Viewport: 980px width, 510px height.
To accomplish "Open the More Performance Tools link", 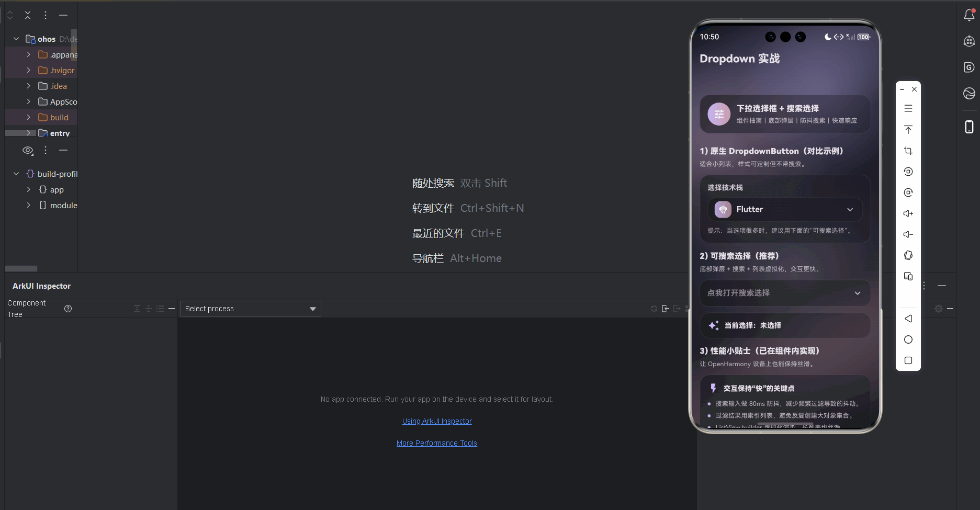I will coord(436,443).
